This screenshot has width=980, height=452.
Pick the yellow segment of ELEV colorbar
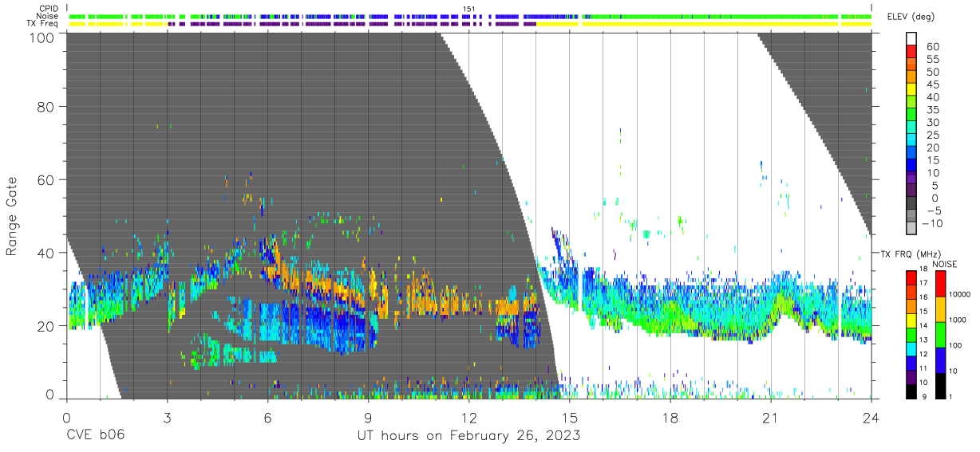point(911,90)
